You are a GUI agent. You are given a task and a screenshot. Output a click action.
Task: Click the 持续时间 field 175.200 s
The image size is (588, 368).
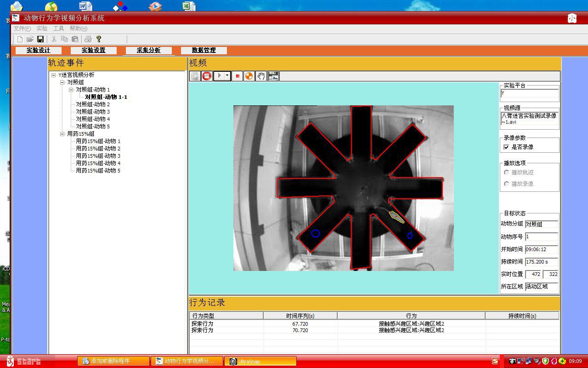pos(541,261)
